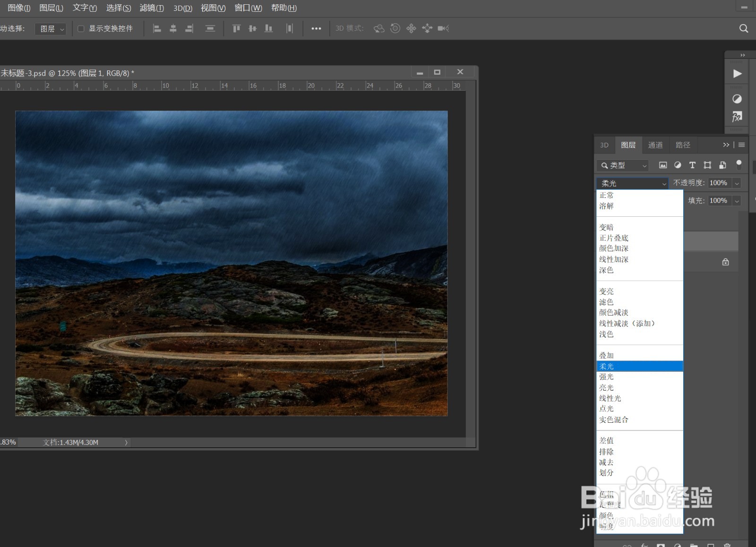The height and width of the screenshot is (547, 756).
Task: Click the distribute vertically icon in options bar
Action: click(x=210, y=29)
